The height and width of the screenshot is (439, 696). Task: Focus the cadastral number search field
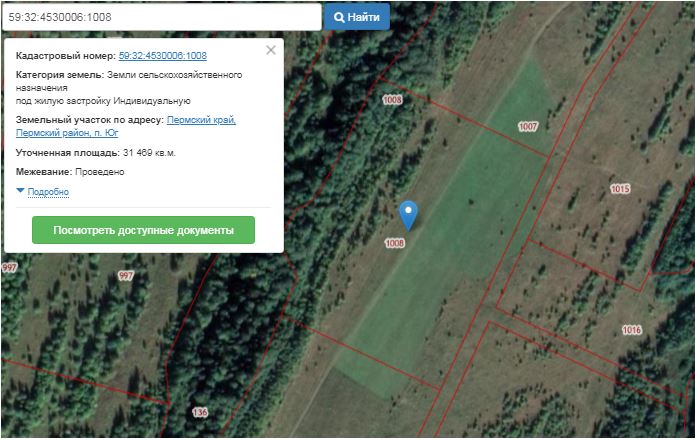(162, 17)
